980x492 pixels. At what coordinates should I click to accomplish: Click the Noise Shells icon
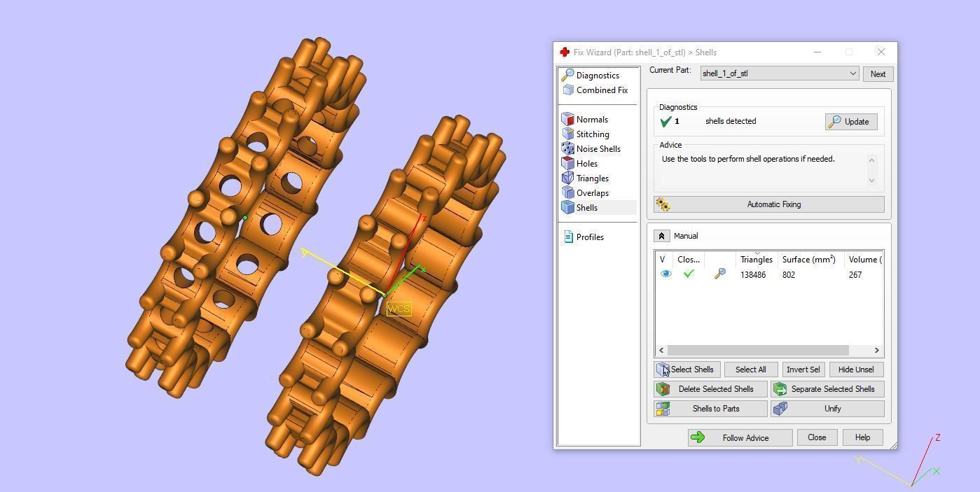coord(568,148)
